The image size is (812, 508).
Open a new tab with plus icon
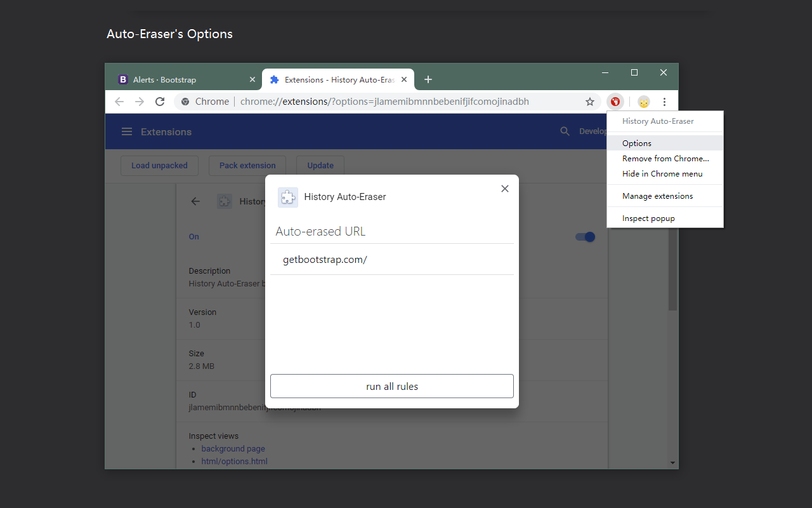(428, 79)
